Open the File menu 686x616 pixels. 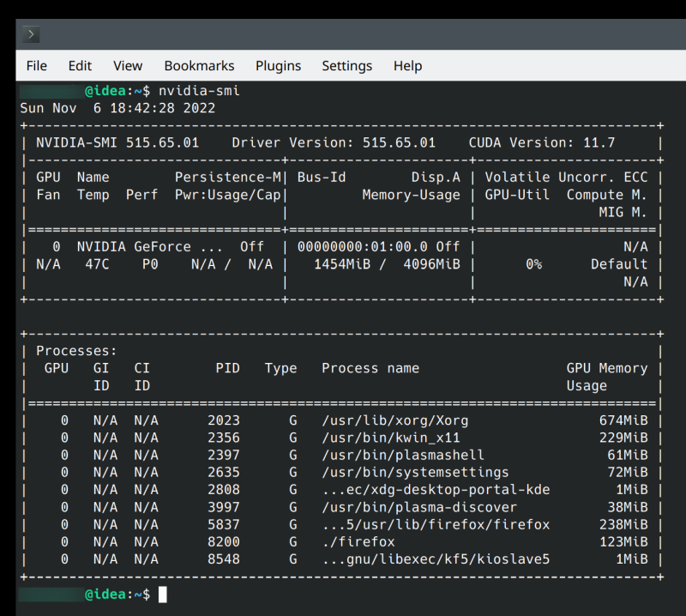pos(37,66)
